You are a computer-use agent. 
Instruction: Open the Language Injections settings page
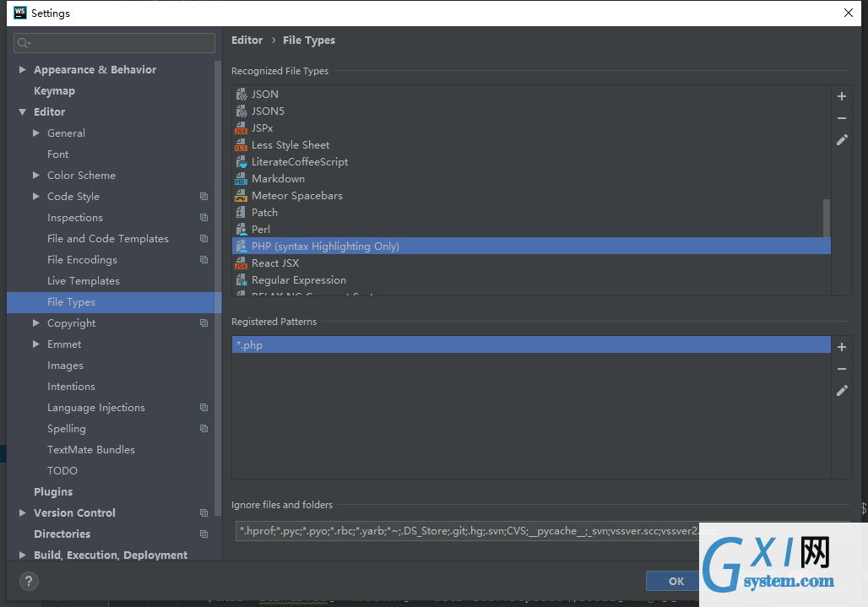(x=96, y=408)
